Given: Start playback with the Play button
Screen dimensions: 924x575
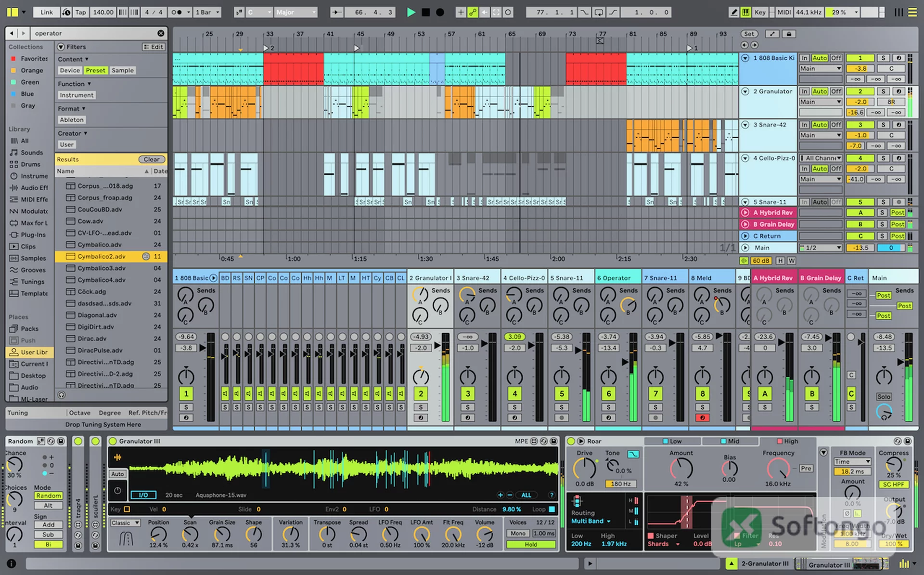Looking at the screenshot, I should click(411, 13).
